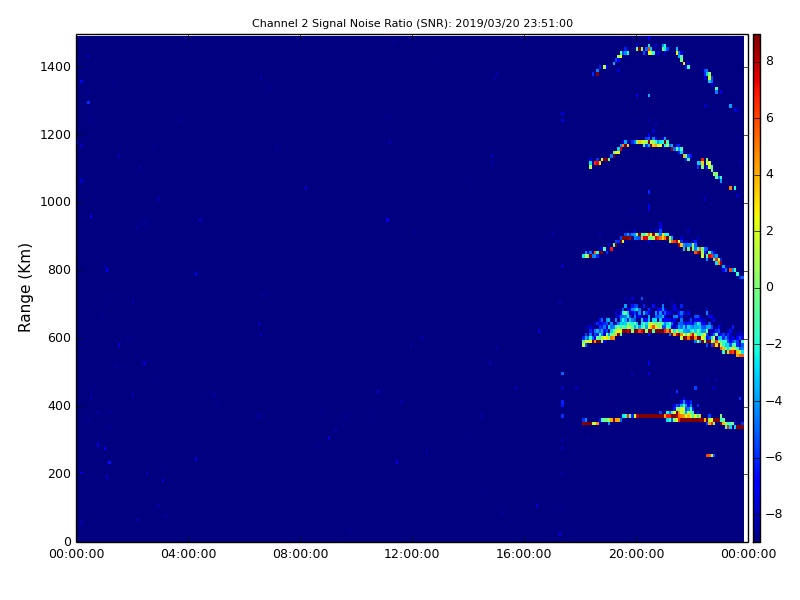800x600 pixels.
Task: Click the dark red top of the colorbar
Action: click(x=757, y=43)
